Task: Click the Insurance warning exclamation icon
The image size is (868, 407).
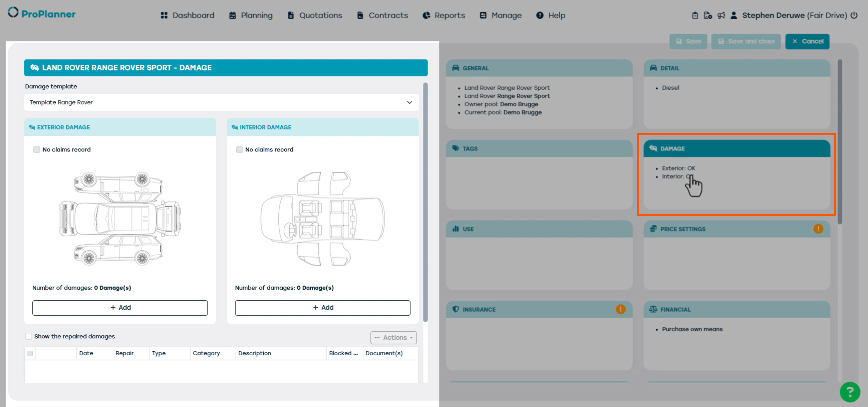Action: tap(620, 309)
